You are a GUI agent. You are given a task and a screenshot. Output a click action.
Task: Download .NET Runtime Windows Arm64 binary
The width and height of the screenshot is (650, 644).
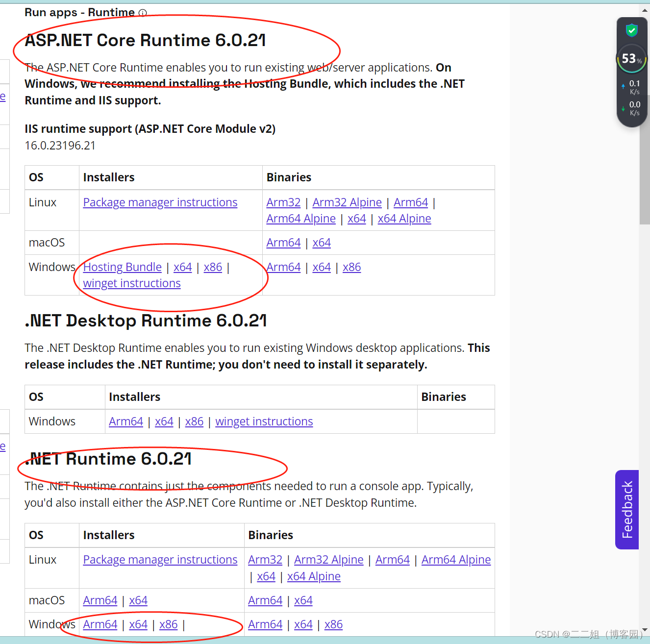[265, 624]
